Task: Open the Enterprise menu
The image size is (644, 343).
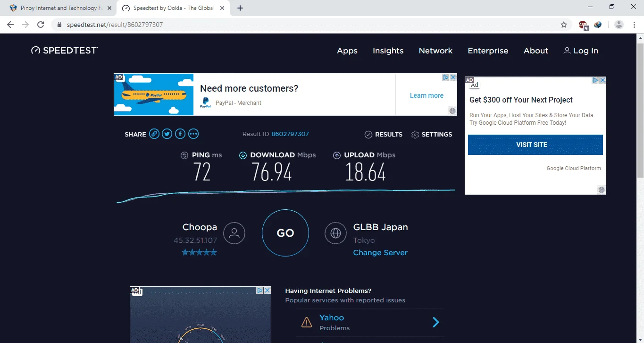Action: pos(488,51)
